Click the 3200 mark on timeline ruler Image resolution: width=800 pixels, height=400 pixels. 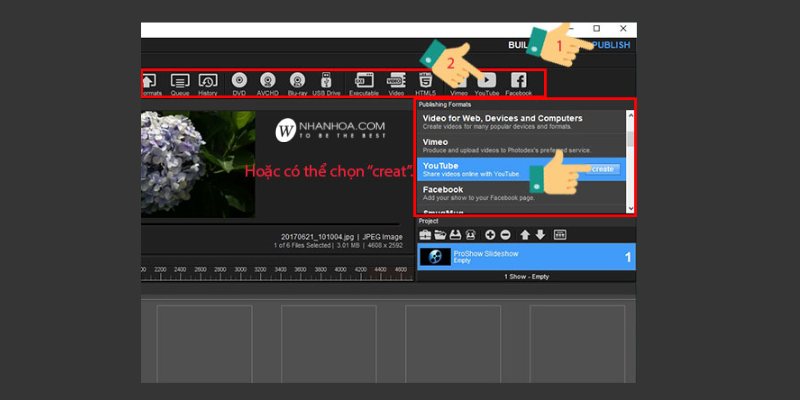coord(260,269)
